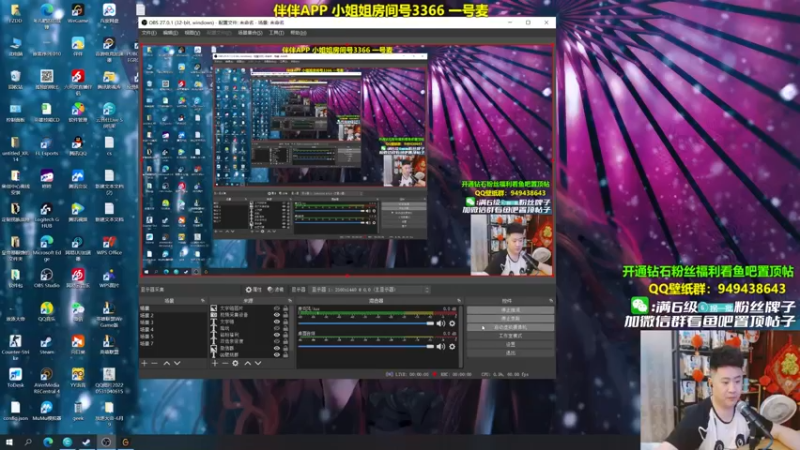800x450 pixels.
Task: Remove selected scene with minus icon
Action: point(155,363)
